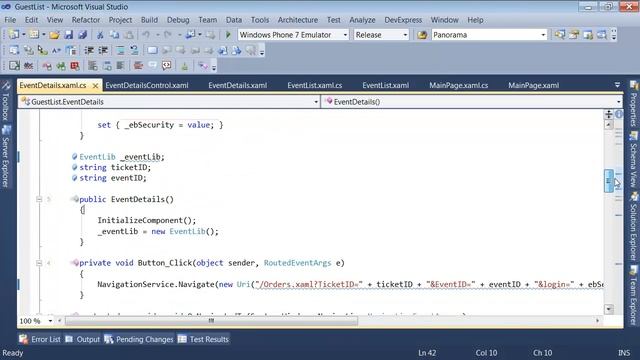Open the Build menu
Image resolution: width=640 pixels, height=360 pixels.
pyautogui.click(x=149, y=20)
